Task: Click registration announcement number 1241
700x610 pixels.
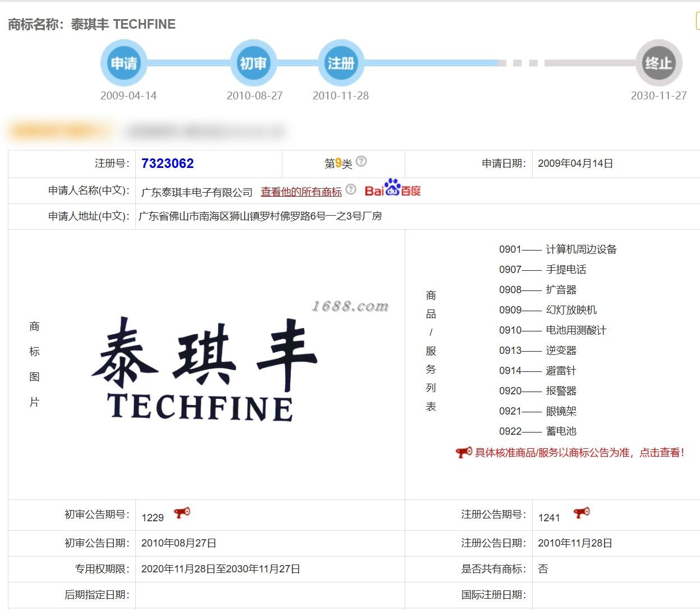Action: pyautogui.click(x=549, y=517)
